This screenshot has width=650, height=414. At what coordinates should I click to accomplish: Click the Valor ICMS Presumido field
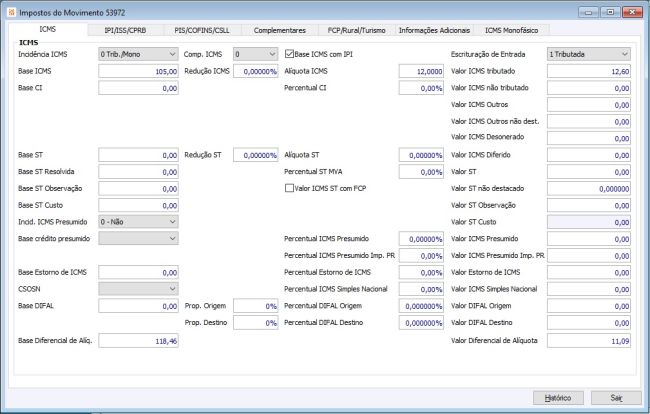tap(589, 239)
